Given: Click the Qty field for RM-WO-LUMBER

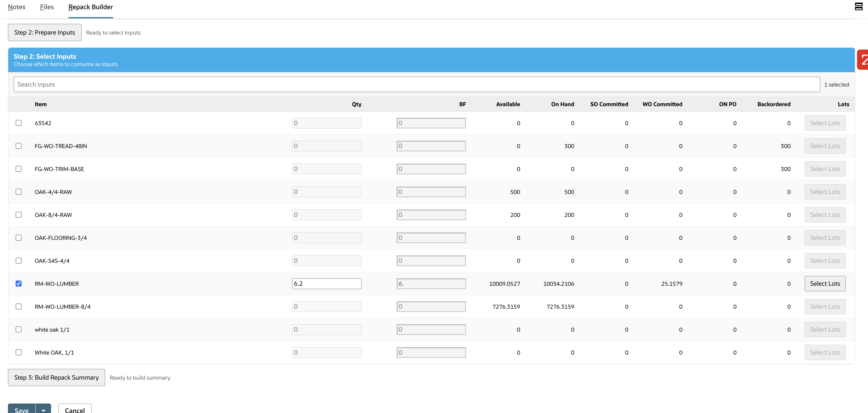Looking at the screenshot, I should [326, 284].
